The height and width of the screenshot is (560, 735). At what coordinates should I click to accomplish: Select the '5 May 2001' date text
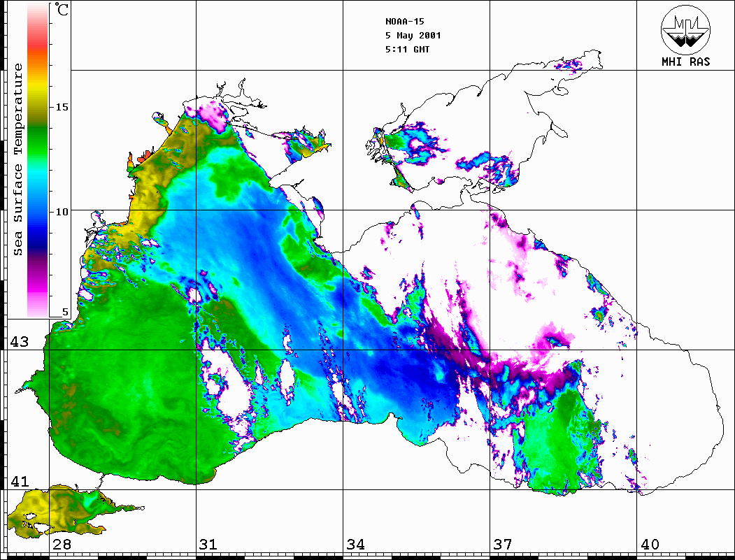pos(413,36)
